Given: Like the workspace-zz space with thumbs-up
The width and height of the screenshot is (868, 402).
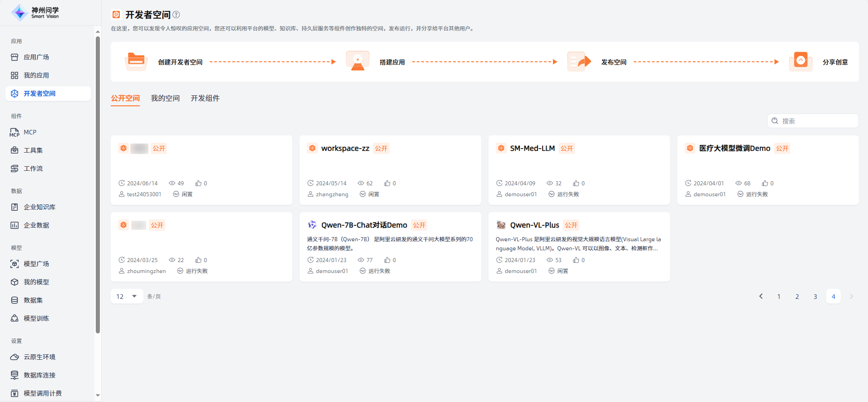Looking at the screenshot, I should [387, 183].
